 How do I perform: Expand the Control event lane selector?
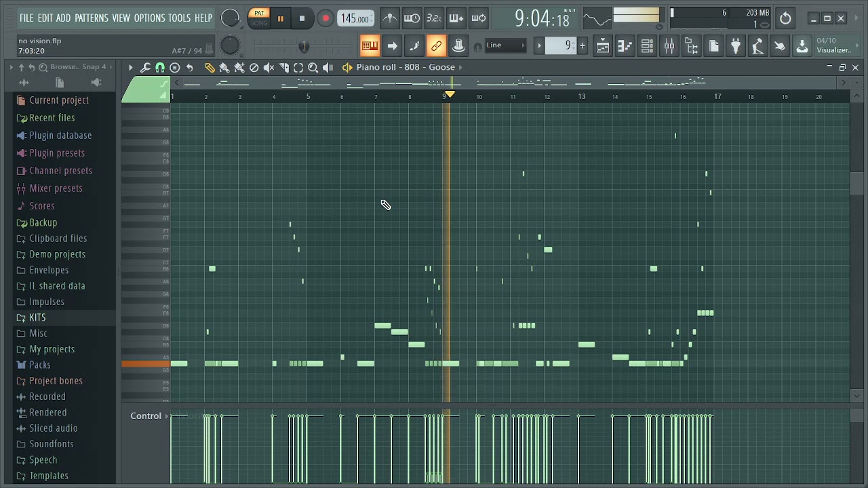tap(167, 416)
